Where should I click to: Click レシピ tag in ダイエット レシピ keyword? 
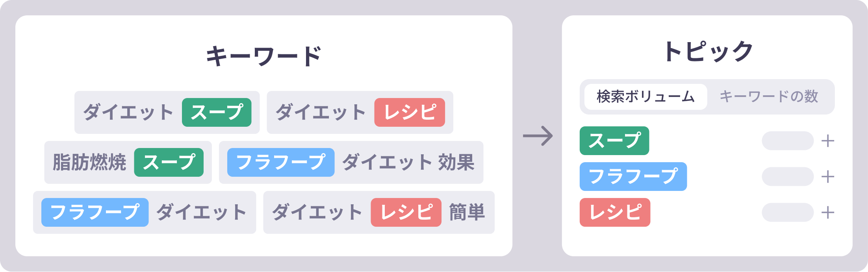pos(410,113)
